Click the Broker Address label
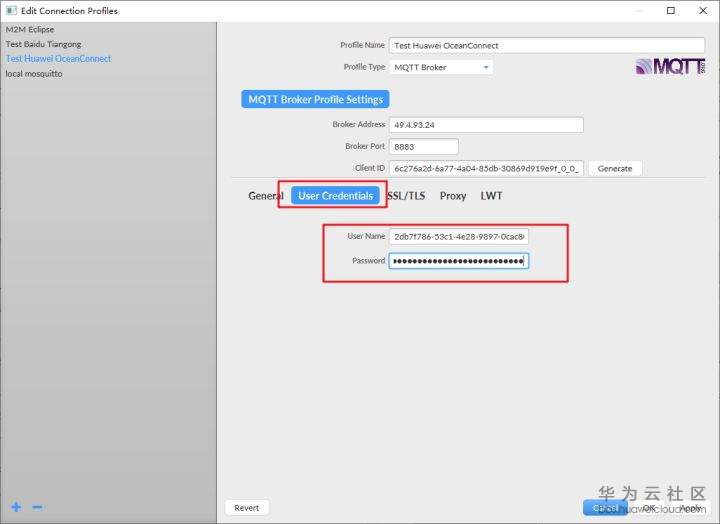The image size is (720, 524). [x=359, y=124]
